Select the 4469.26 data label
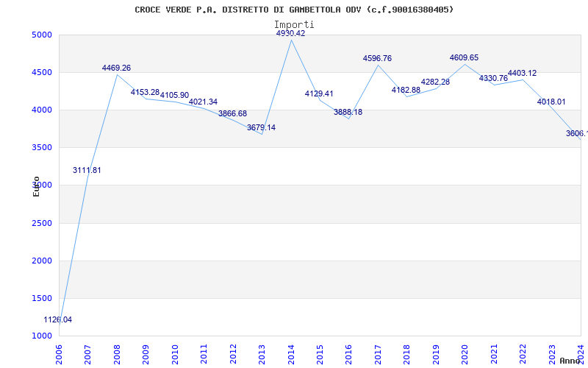This screenshot has width=588, height=368. [x=116, y=68]
